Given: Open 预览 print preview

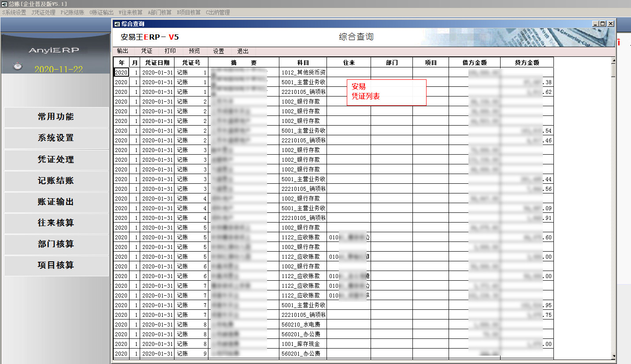Looking at the screenshot, I should pyautogui.click(x=194, y=51).
